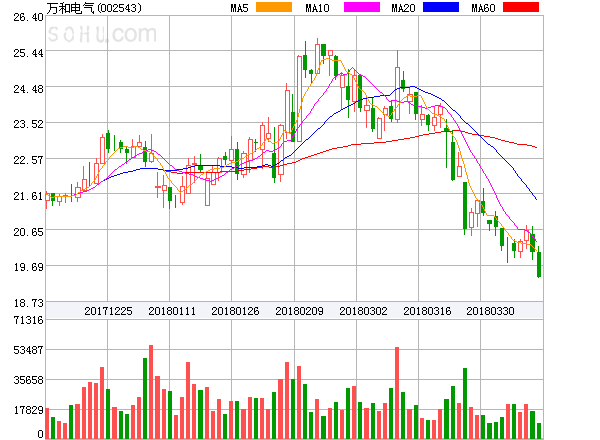Click the date label 20180111
This screenshot has height=440, width=600.
tap(172, 311)
